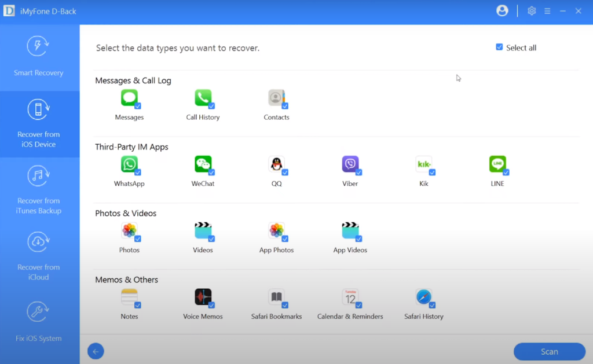The height and width of the screenshot is (364, 593).
Task: Disable the Photos data type checkbox
Action: pyautogui.click(x=138, y=239)
